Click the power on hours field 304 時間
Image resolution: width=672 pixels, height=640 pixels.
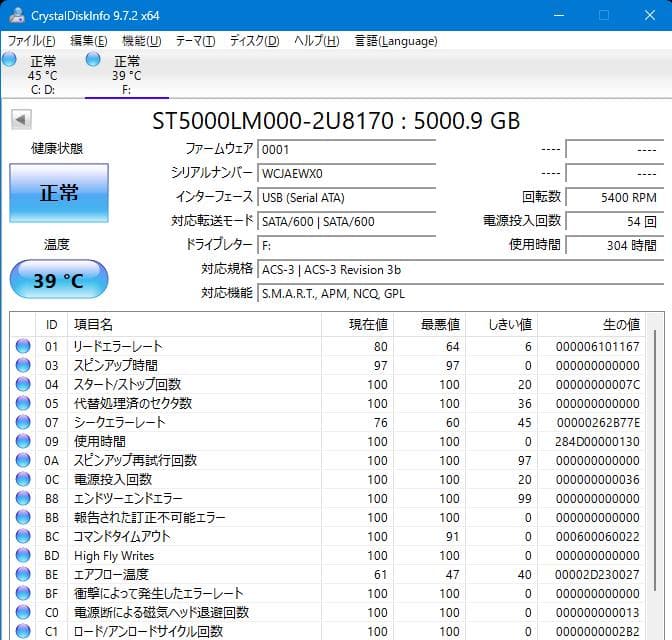click(615, 245)
